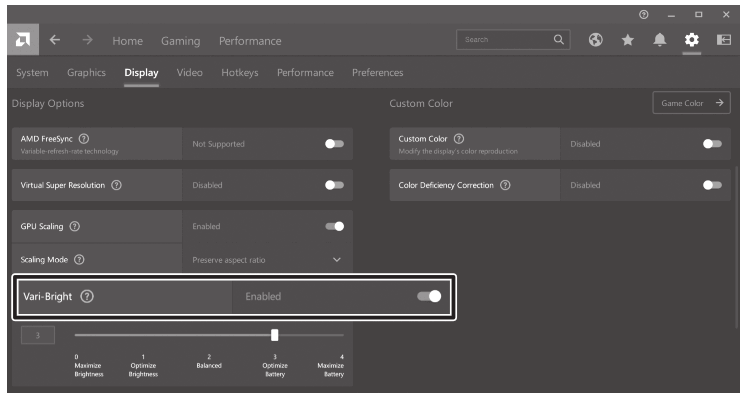
Task: Open favorites star icon
Action: 627,41
